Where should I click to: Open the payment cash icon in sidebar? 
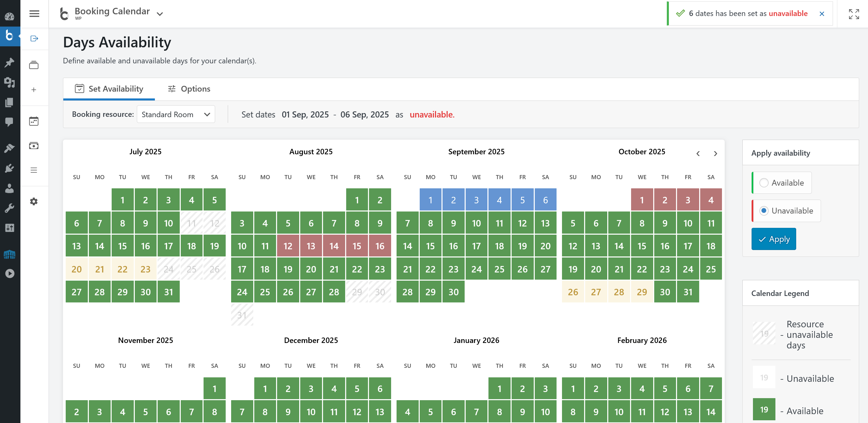[34, 146]
